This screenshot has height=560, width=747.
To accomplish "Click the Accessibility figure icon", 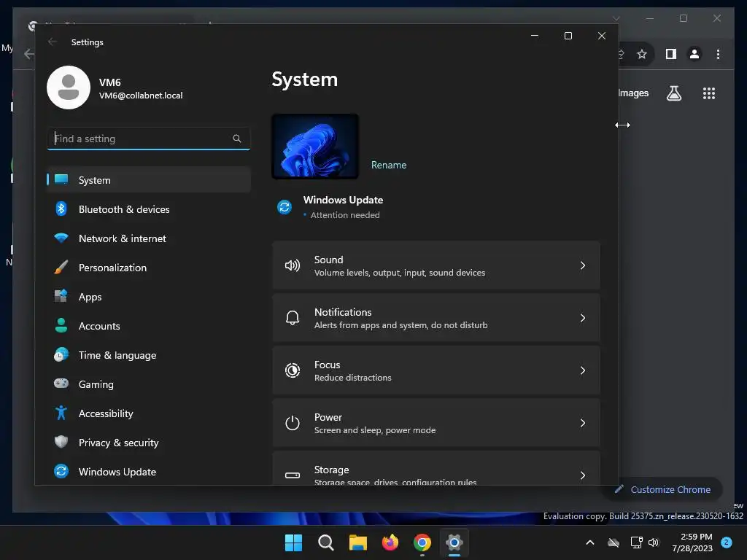I will 61,413.
